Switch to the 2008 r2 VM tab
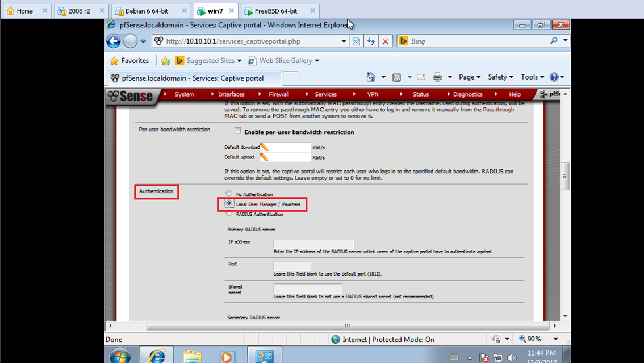The image size is (644, 363). (x=81, y=11)
